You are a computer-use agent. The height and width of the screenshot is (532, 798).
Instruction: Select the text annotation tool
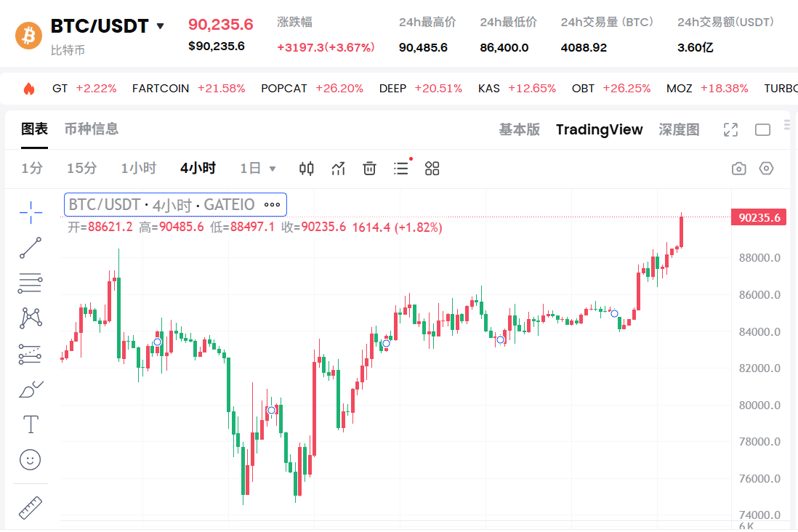(31, 424)
